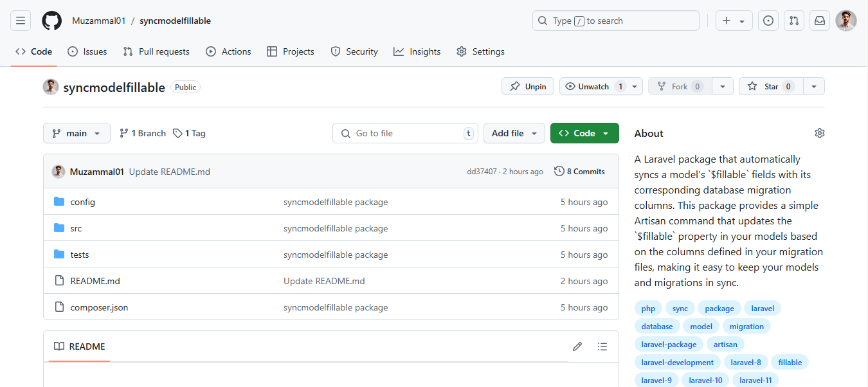Image resolution: width=868 pixels, height=387 pixels.
Task: Click commit author avatar of Muzammal01
Action: (59, 172)
